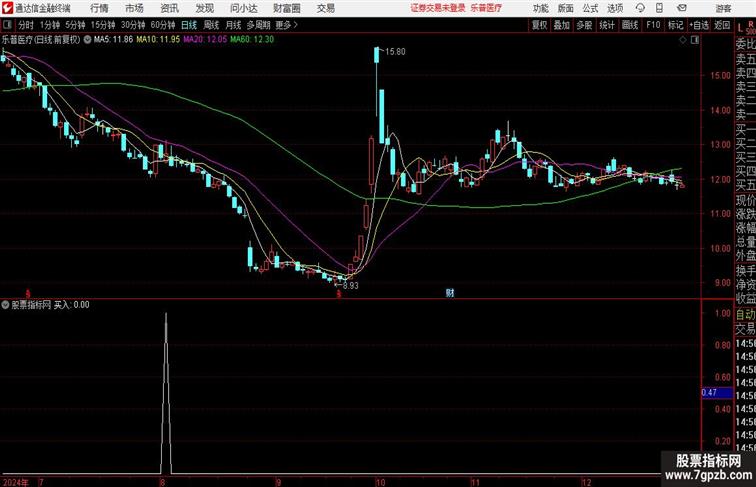Switch to 30分钟 period tab
The width and height of the screenshot is (756, 487).
pyautogui.click(x=133, y=25)
